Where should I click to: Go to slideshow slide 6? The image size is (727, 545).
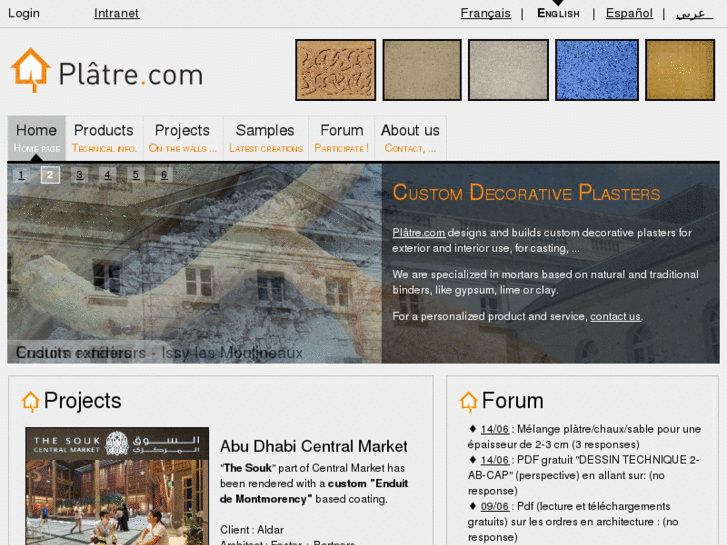pyautogui.click(x=164, y=175)
